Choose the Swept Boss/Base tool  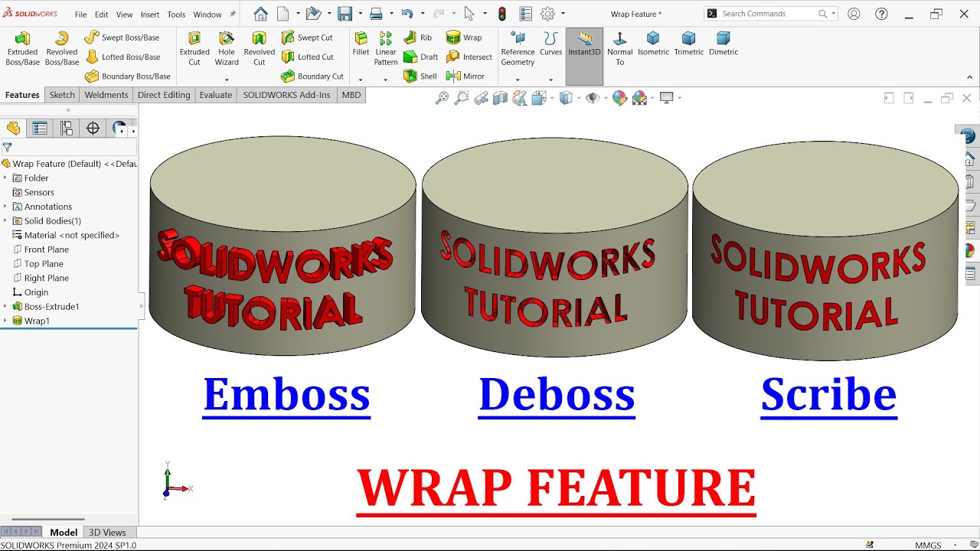(122, 37)
